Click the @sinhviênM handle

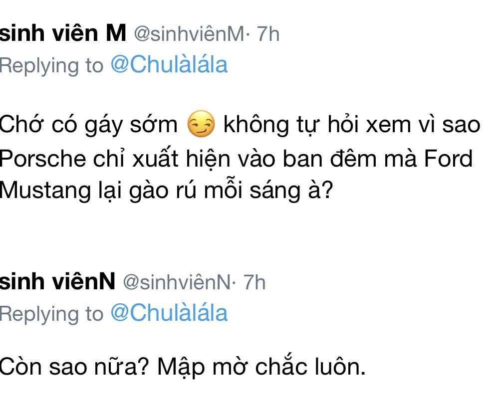click(189, 34)
